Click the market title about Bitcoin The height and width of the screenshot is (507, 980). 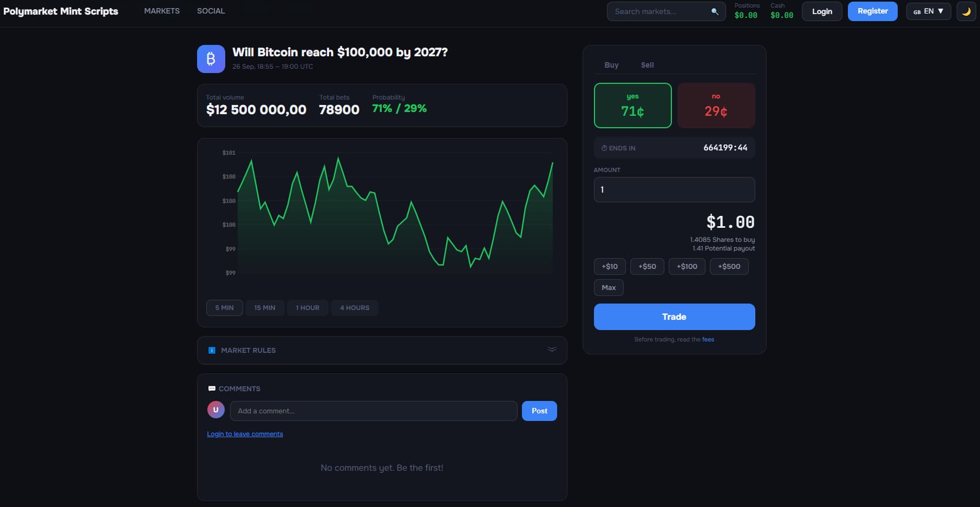[x=340, y=52]
